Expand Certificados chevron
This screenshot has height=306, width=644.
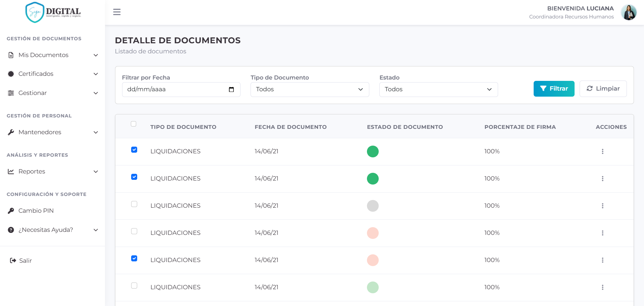pyautogui.click(x=96, y=74)
